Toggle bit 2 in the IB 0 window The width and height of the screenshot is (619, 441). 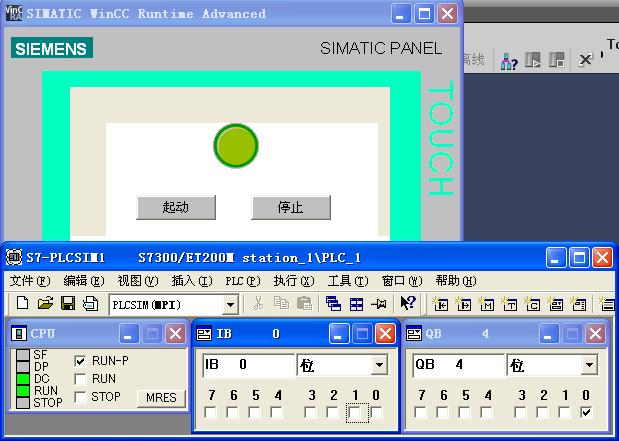(332, 413)
